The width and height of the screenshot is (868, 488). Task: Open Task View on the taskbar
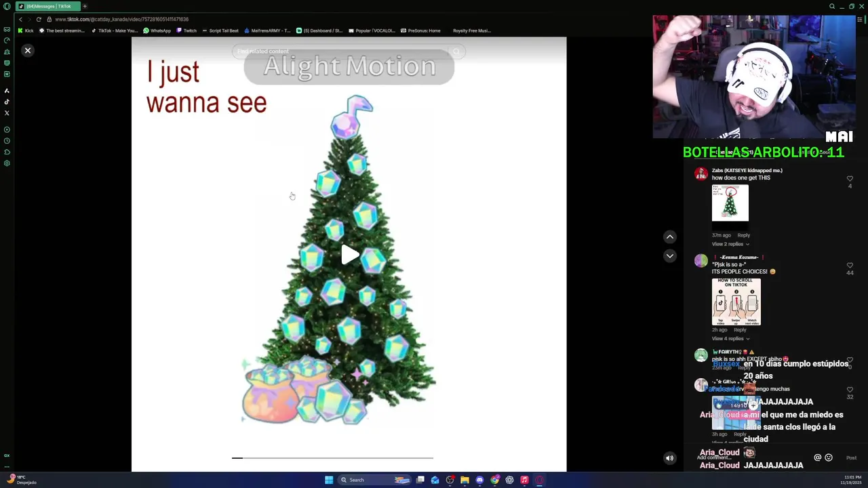(420, 480)
